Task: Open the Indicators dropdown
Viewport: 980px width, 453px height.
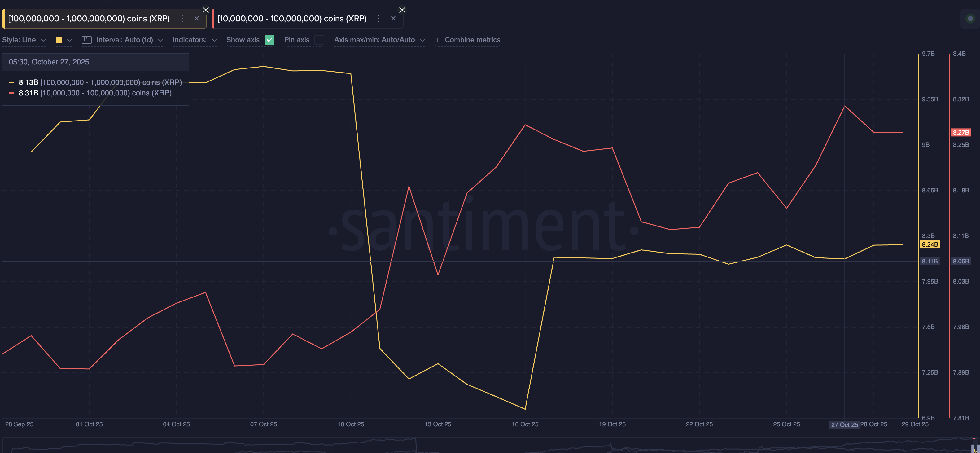Action: click(195, 40)
